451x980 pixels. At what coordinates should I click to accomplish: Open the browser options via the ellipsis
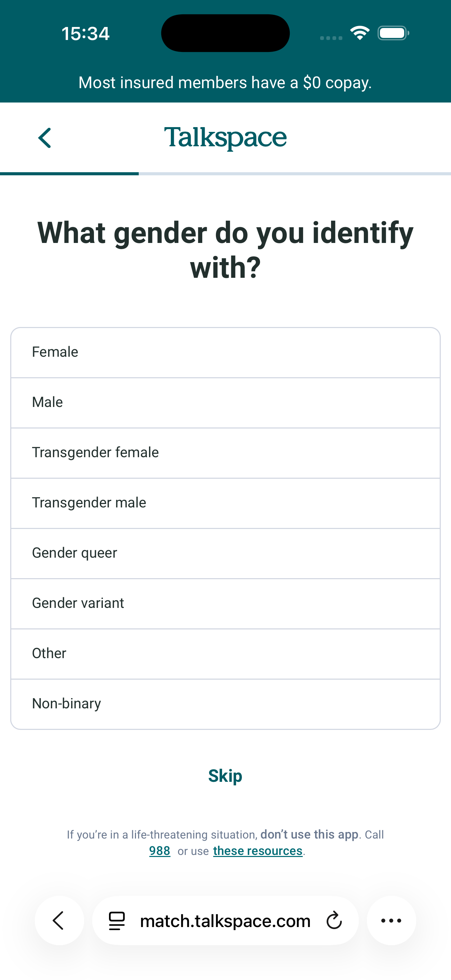coord(391,921)
